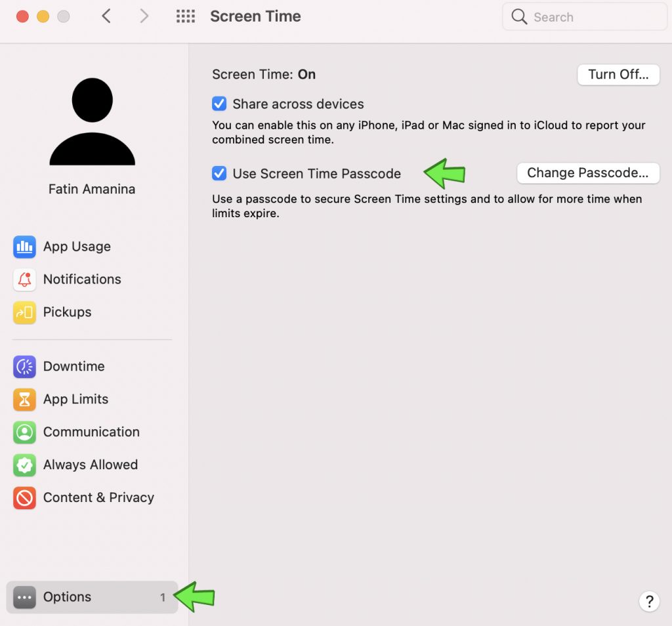This screenshot has width=672, height=626.
Task: Focus the Search field
Action: click(585, 16)
